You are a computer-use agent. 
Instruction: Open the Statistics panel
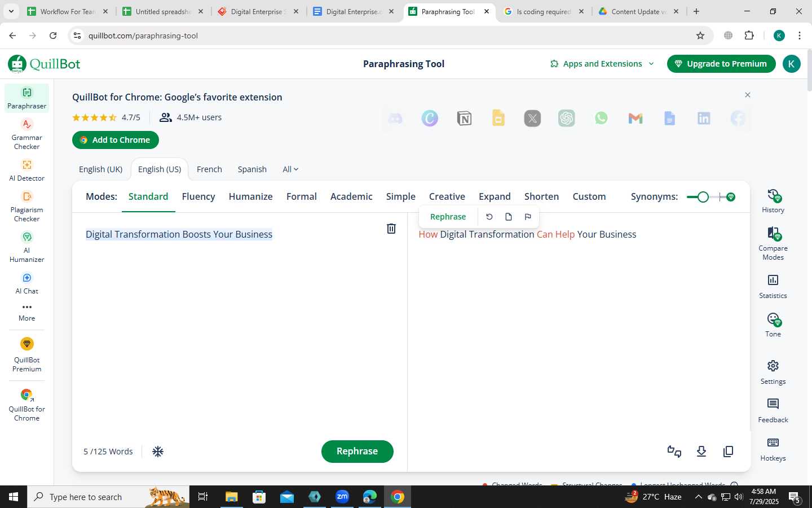pyautogui.click(x=773, y=287)
